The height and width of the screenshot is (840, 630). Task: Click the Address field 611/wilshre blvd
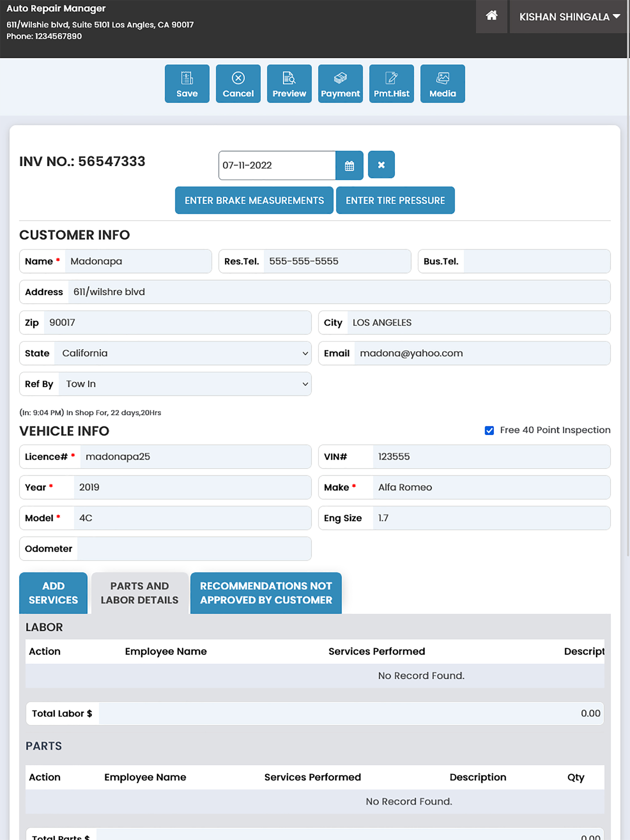(x=339, y=292)
